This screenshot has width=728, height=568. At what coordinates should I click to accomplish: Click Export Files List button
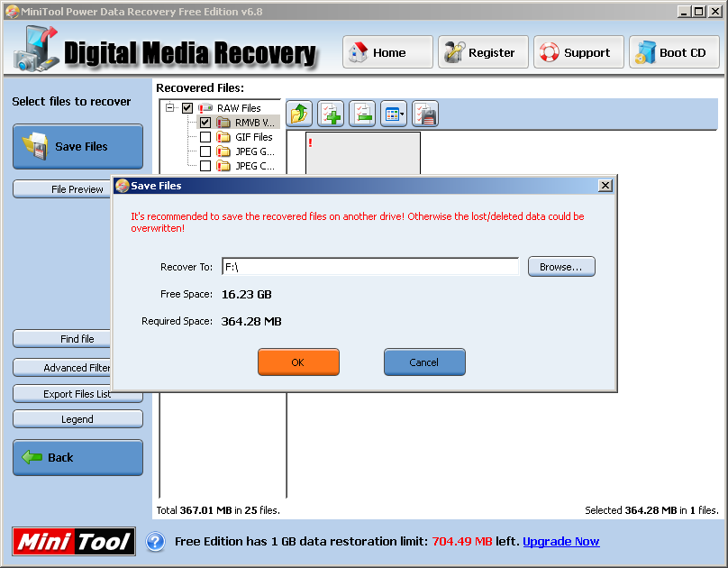point(78,394)
